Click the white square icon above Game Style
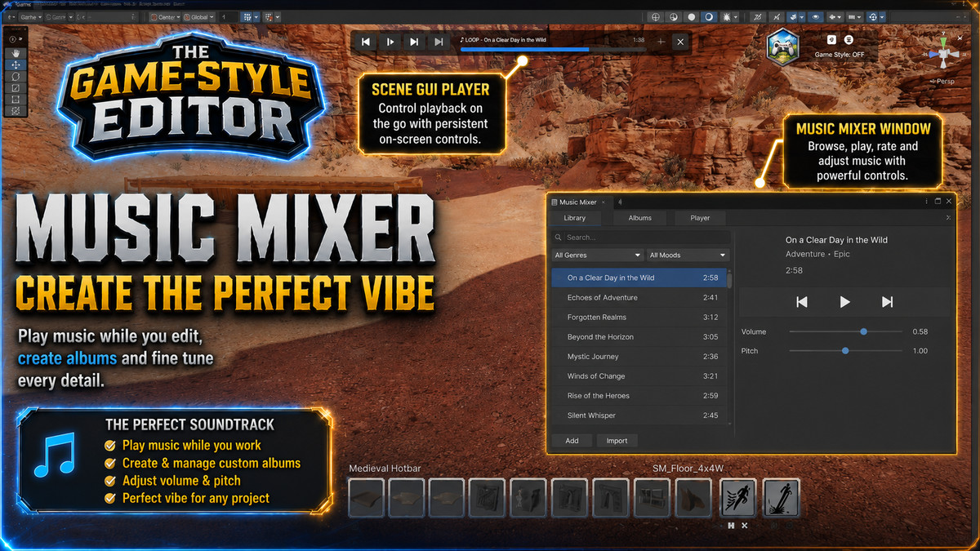The image size is (980, 551). tap(831, 39)
